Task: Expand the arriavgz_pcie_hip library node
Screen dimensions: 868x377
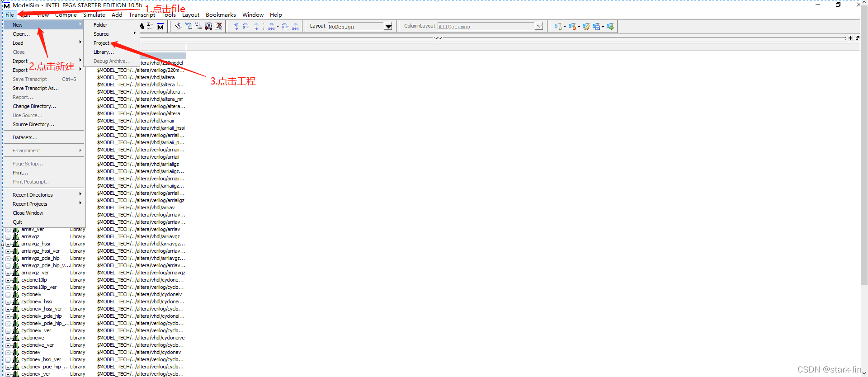Action: (8, 259)
